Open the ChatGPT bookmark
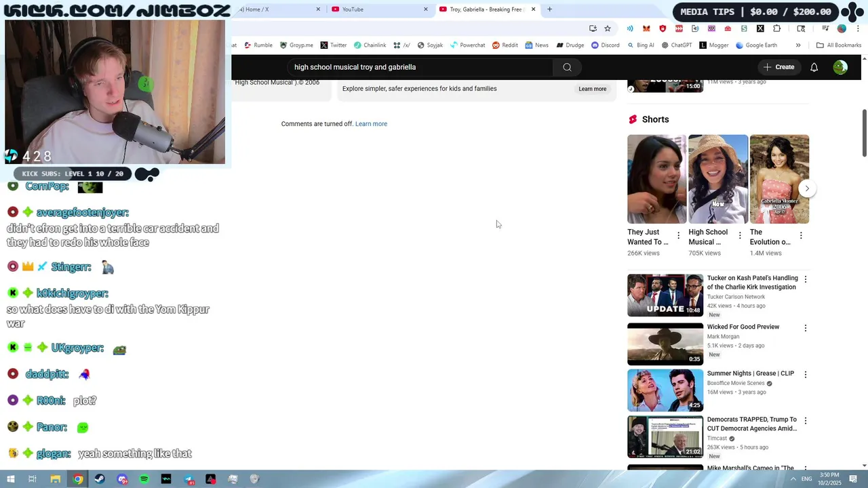The image size is (868, 488). (x=676, y=45)
